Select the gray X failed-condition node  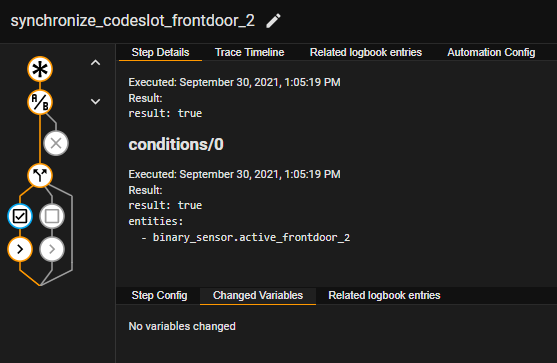tap(56, 143)
